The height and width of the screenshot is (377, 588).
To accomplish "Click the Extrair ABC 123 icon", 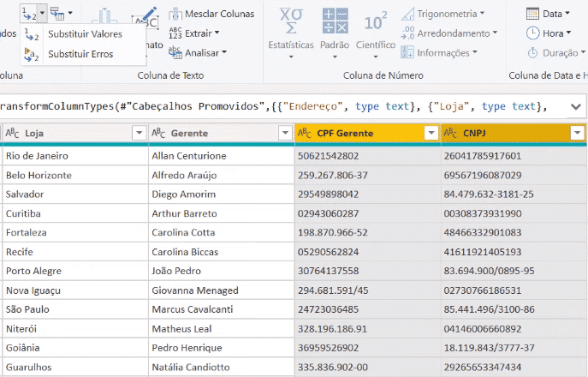I will pos(175,33).
